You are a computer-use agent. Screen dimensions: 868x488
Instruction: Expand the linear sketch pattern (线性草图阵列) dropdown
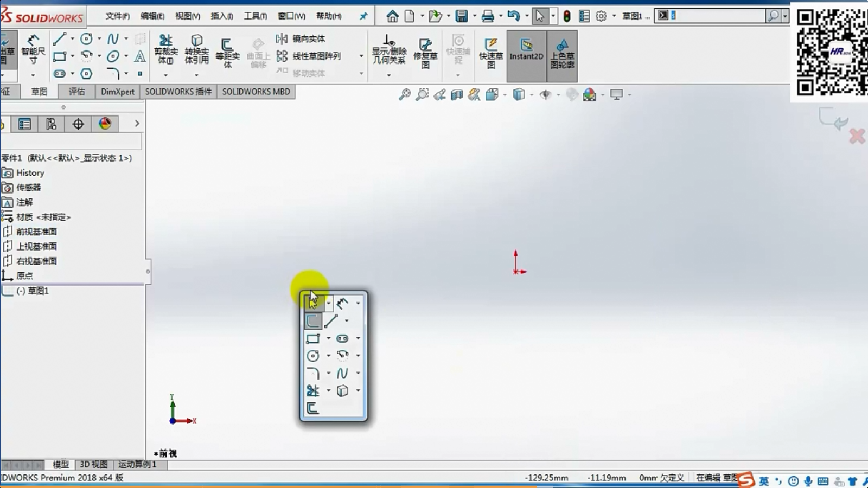click(x=361, y=56)
